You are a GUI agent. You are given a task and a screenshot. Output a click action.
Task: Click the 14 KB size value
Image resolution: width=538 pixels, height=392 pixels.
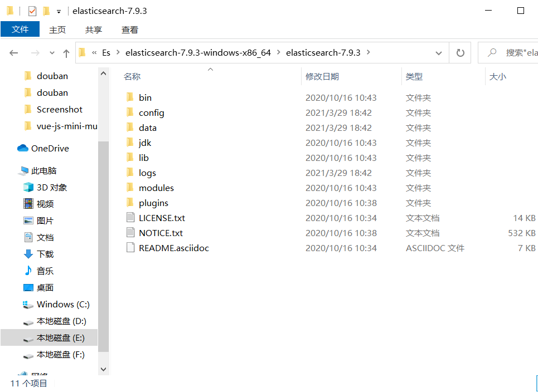pyautogui.click(x=524, y=218)
